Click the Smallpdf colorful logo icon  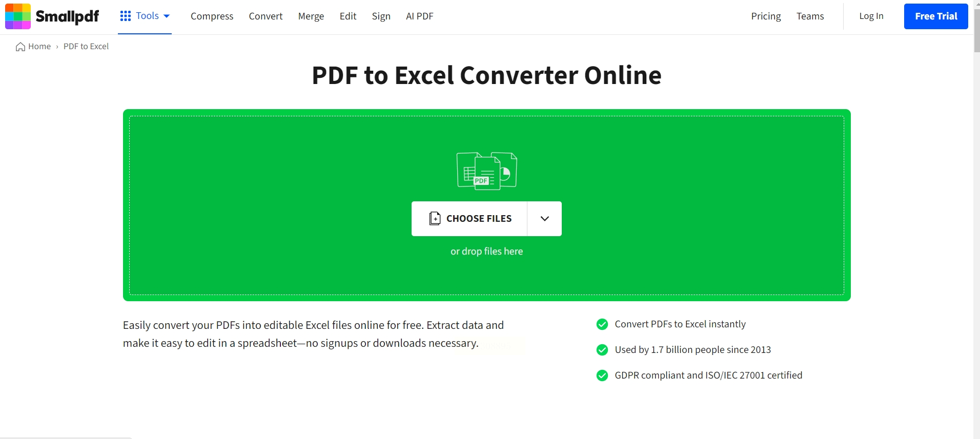18,16
